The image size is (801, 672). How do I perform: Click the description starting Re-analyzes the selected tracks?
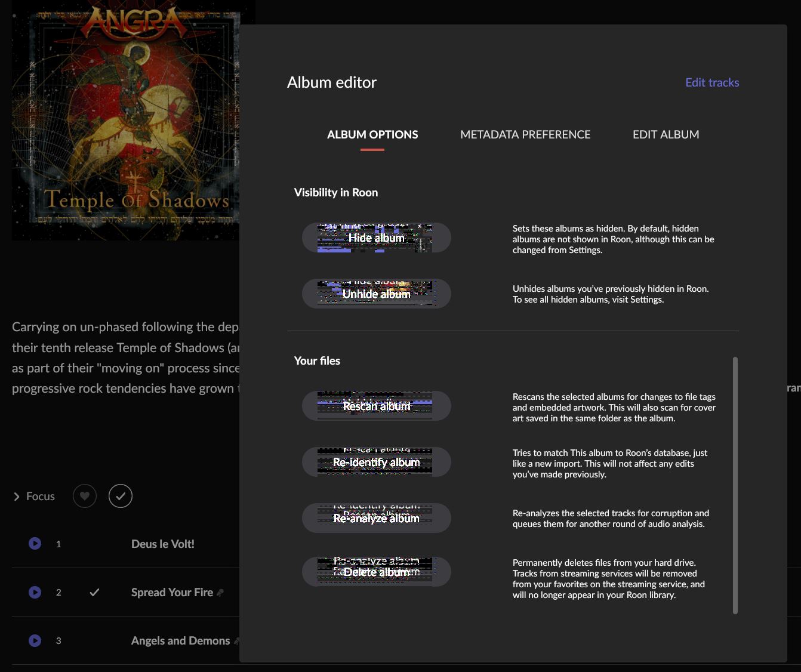point(611,519)
